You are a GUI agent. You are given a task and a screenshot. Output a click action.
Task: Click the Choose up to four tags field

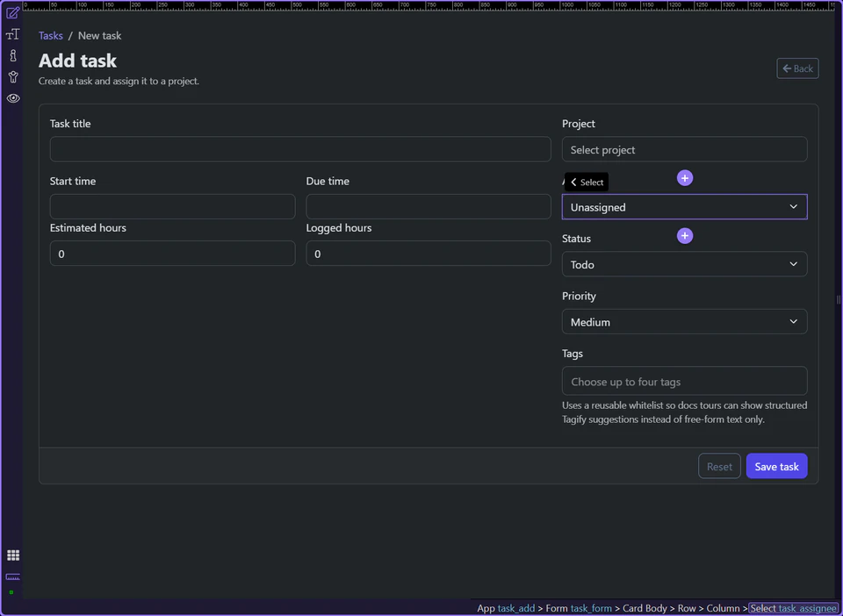684,380
